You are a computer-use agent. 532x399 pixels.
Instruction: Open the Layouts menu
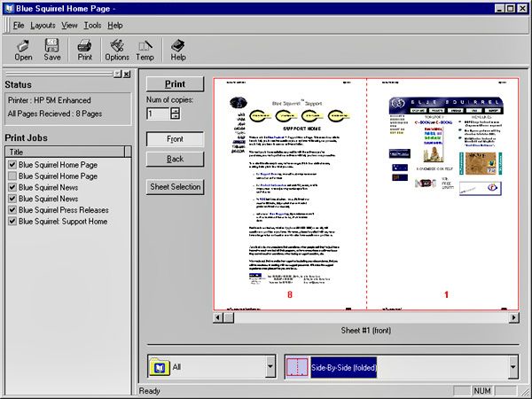[43, 25]
